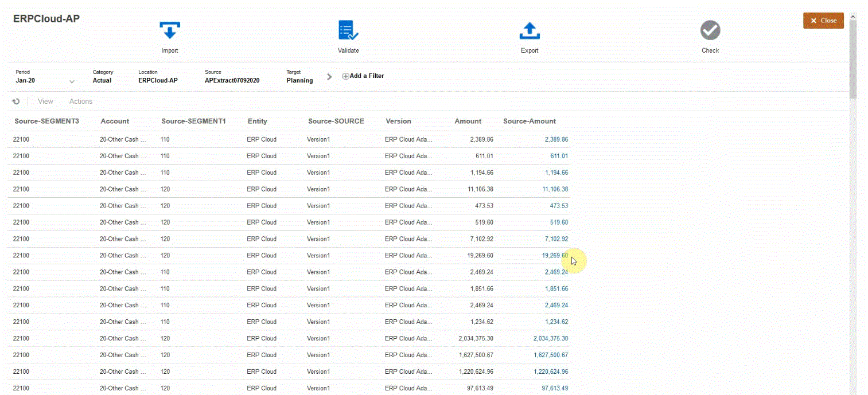Click the refresh icon beside View
The image size is (868, 395).
pyautogui.click(x=16, y=101)
